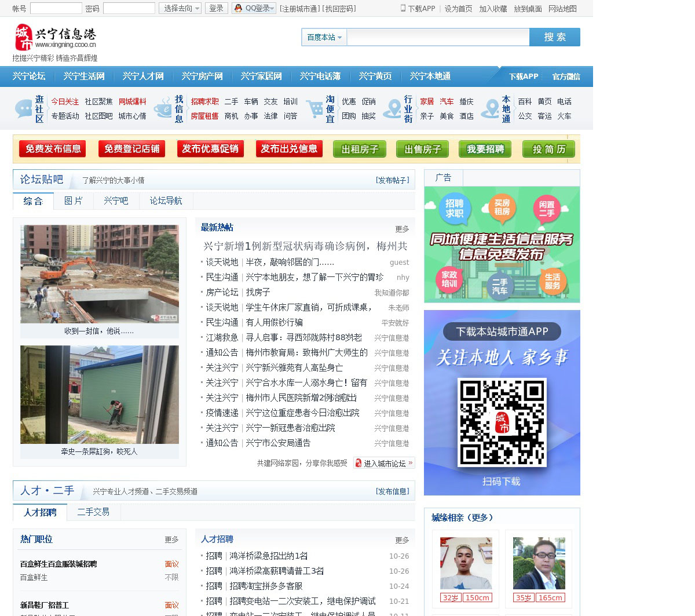The image size is (695, 616).
Task: Open the 选择去向 dropdown
Action: (x=180, y=8)
